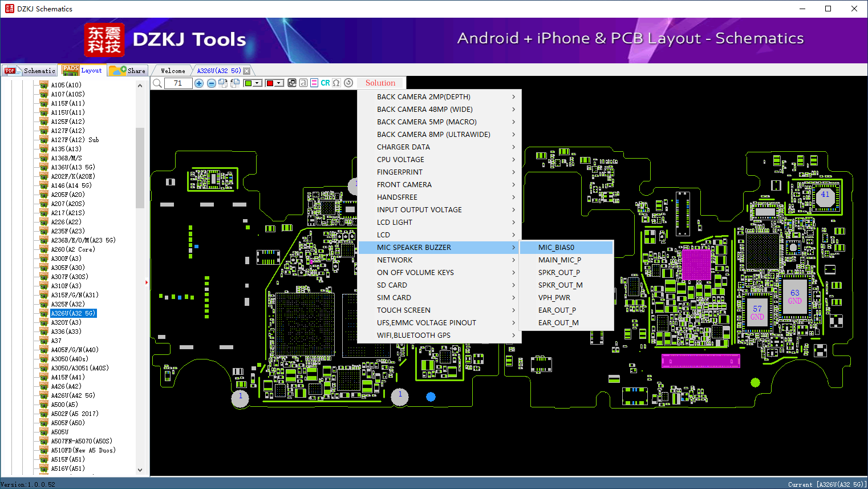Rotate the board layout counter-clockwise
The height and width of the screenshot is (489, 868).
pyautogui.click(x=234, y=83)
